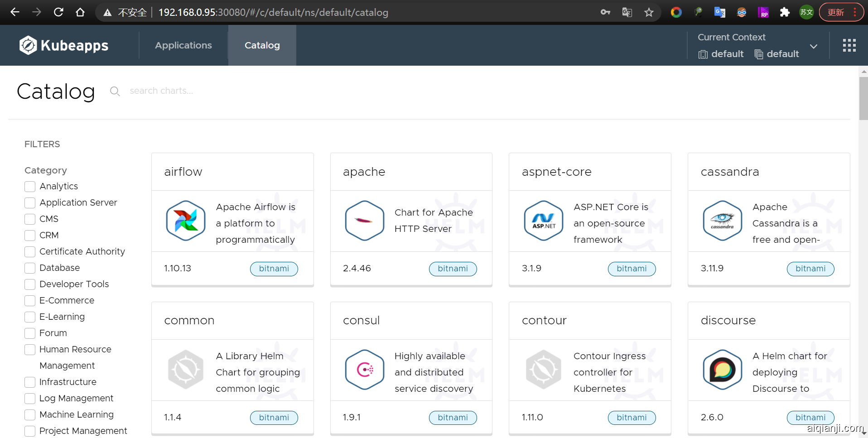The image size is (868, 438).
Task: Open the apps grid menu icon
Action: click(849, 45)
